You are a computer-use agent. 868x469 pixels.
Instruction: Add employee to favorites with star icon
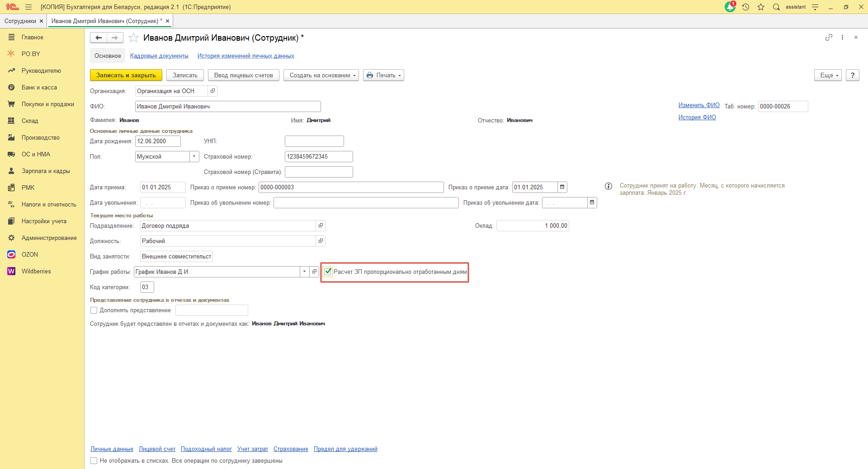click(x=133, y=38)
